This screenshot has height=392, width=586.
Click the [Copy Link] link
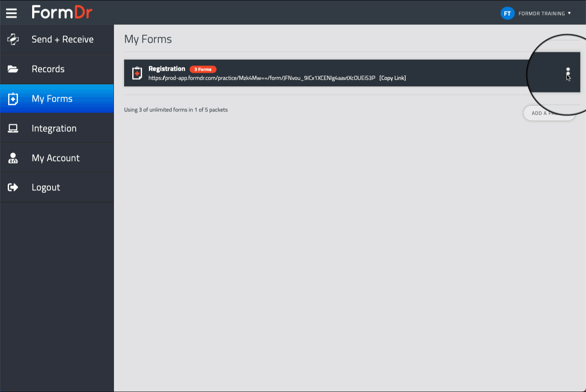(393, 78)
